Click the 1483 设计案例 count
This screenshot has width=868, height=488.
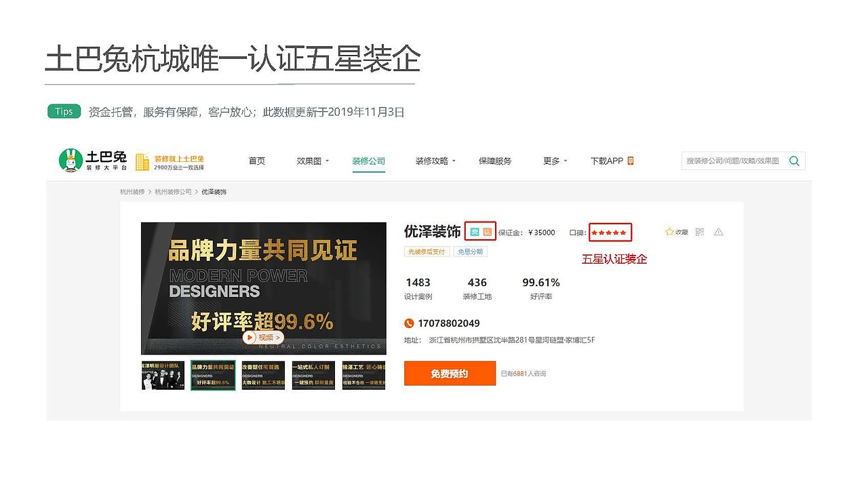[418, 289]
